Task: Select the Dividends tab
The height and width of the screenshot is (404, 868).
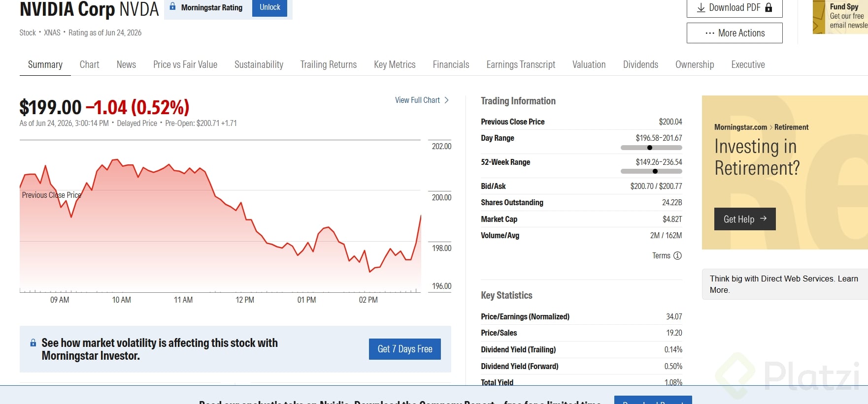Action: pyautogui.click(x=640, y=64)
